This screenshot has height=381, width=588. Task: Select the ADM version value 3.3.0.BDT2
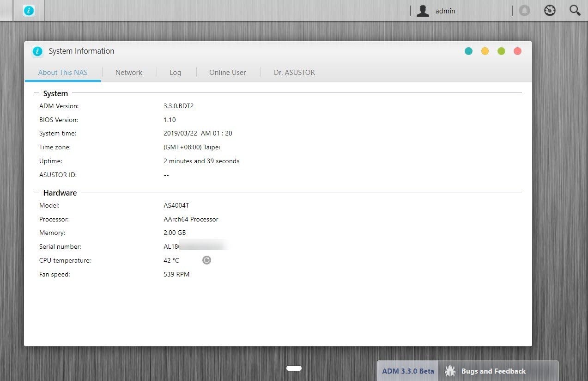(x=179, y=106)
